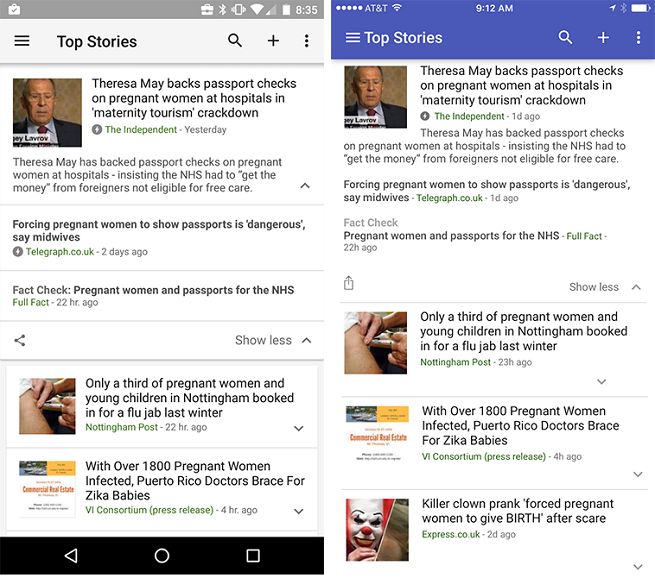Open three-dot overflow menu in iOS header
This screenshot has height=578, width=655.
(638, 38)
